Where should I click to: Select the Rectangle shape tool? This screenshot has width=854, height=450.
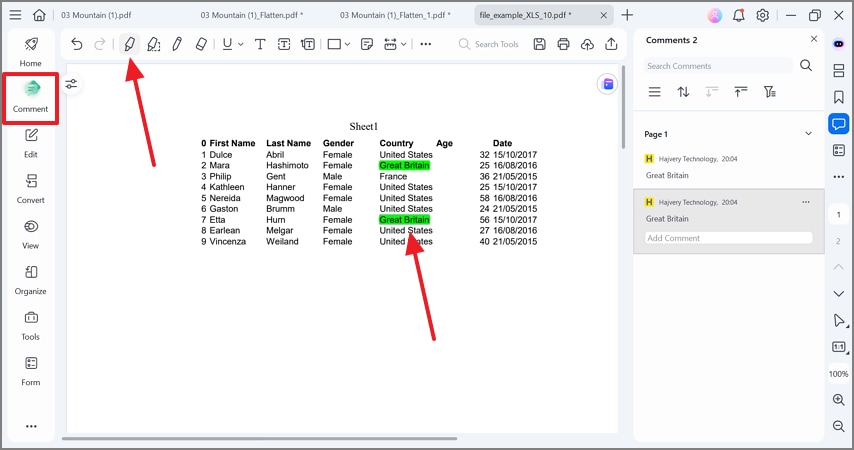[x=334, y=44]
